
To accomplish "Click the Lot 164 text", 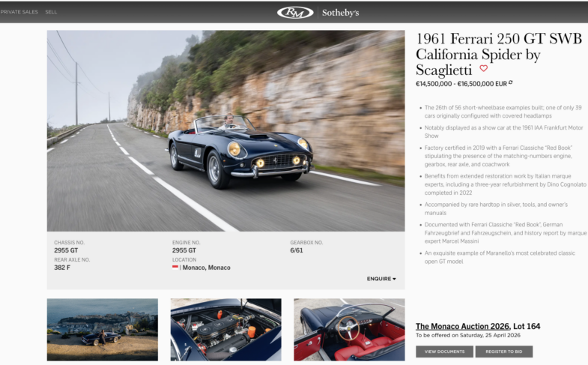I will [527, 326].
